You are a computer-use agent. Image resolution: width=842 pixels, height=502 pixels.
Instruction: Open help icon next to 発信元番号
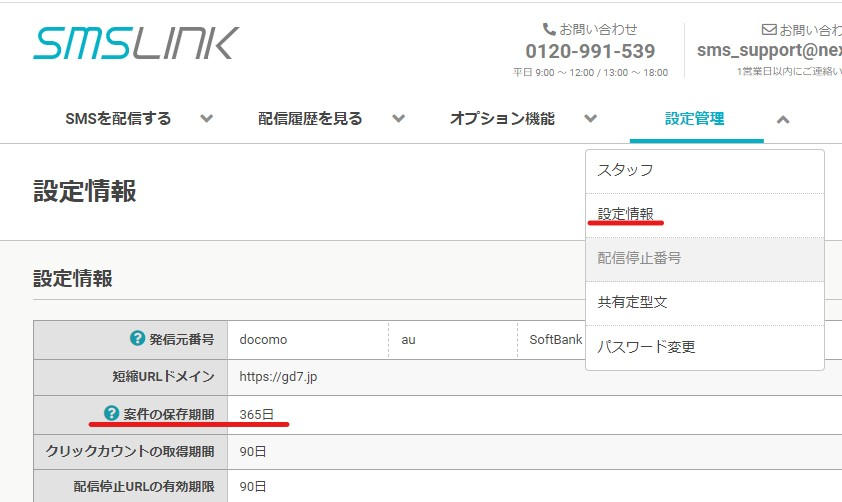point(137,338)
